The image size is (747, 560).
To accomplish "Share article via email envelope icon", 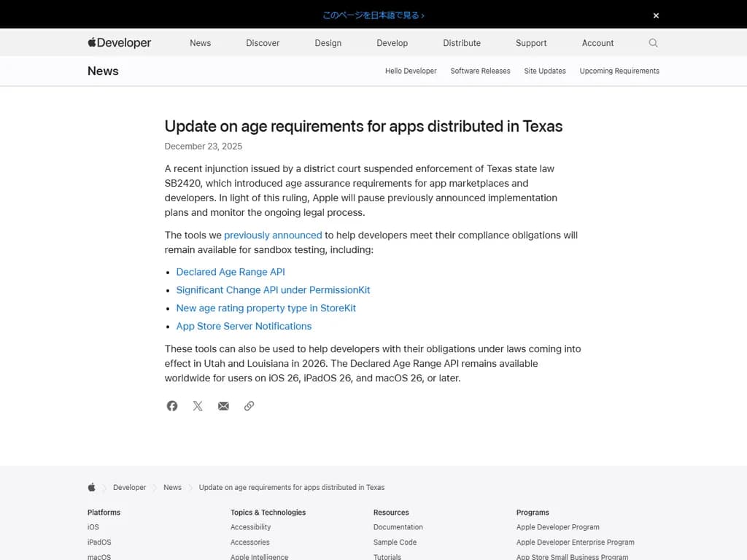I will (223, 406).
